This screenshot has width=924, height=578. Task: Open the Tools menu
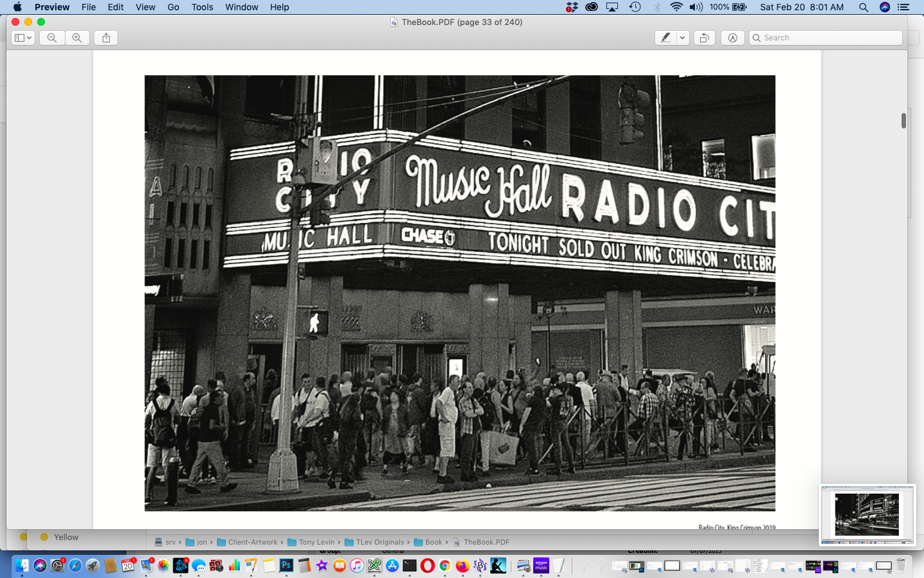(x=202, y=7)
